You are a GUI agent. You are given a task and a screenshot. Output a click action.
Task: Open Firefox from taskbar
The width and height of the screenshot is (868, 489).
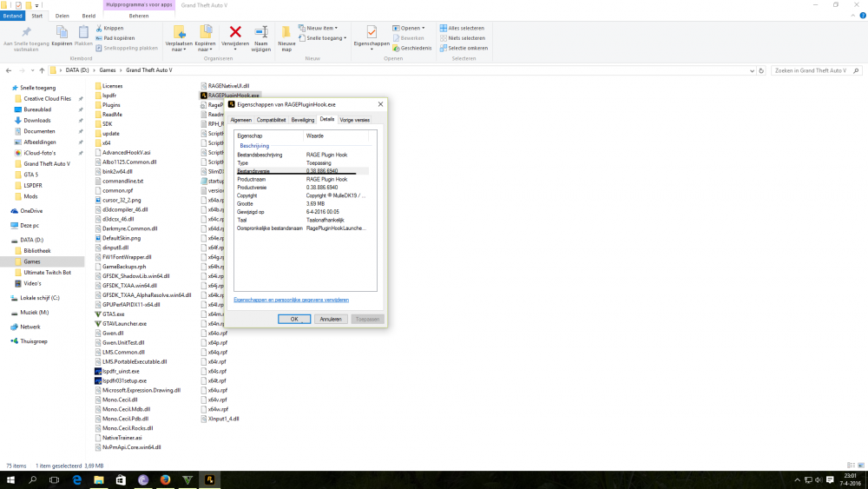click(165, 479)
